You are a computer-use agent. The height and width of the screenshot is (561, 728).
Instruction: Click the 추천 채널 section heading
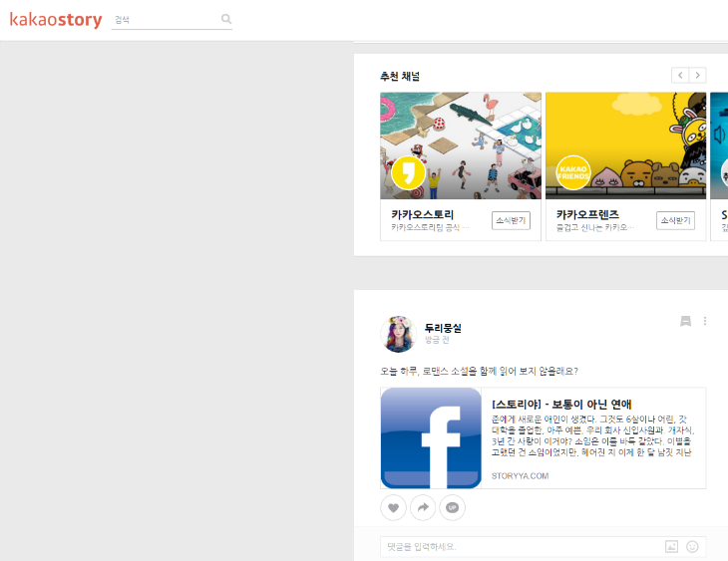(400, 76)
